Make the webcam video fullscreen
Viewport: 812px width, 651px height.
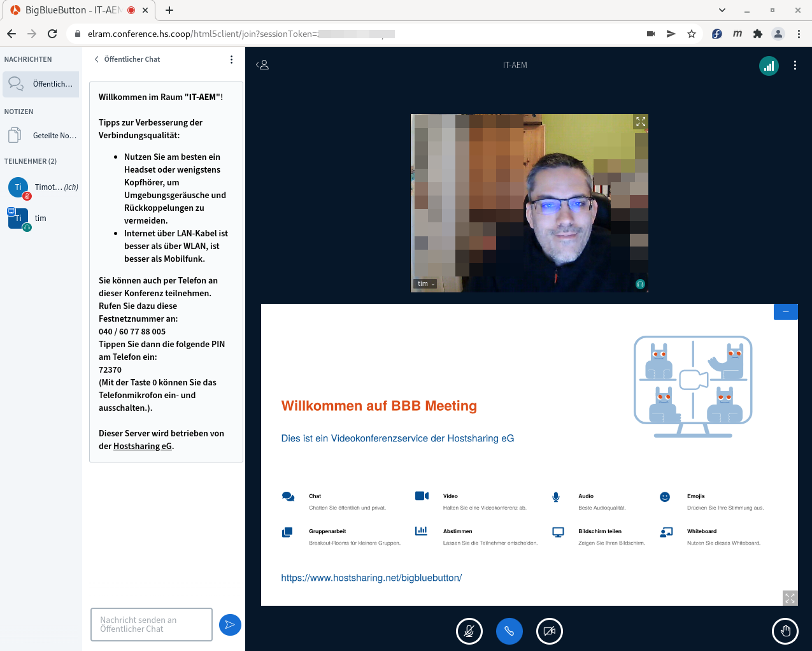pos(640,122)
